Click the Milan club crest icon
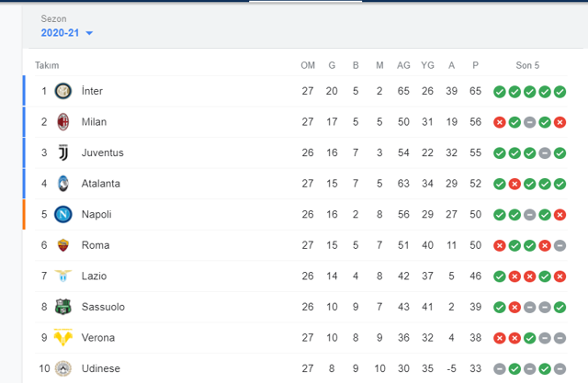The width and height of the screenshot is (588, 383). tap(63, 122)
